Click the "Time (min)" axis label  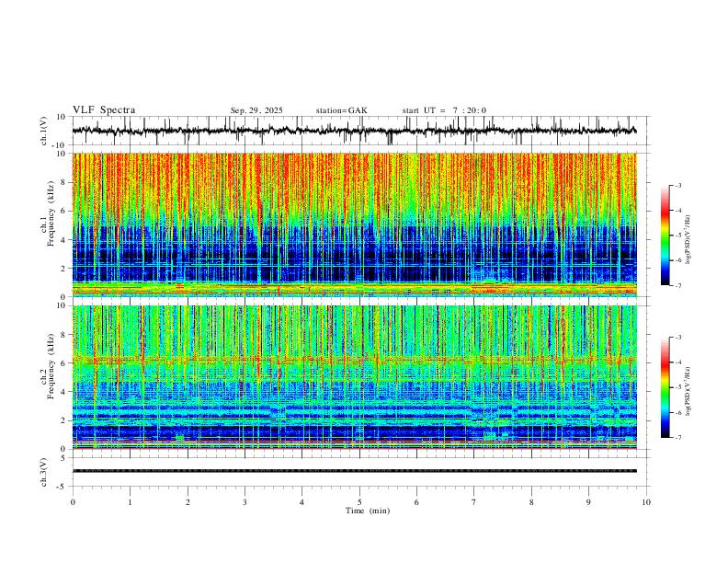coord(368,511)
